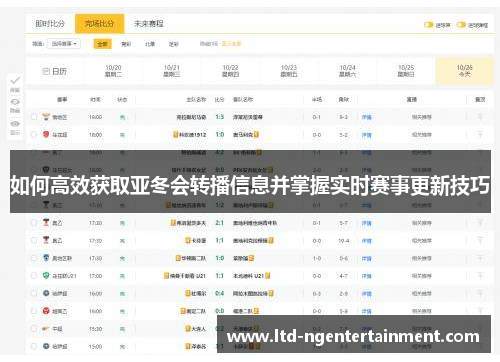
Task: Tick the checkbox of the 16:00 0:0 match
Action: point(34,311)
